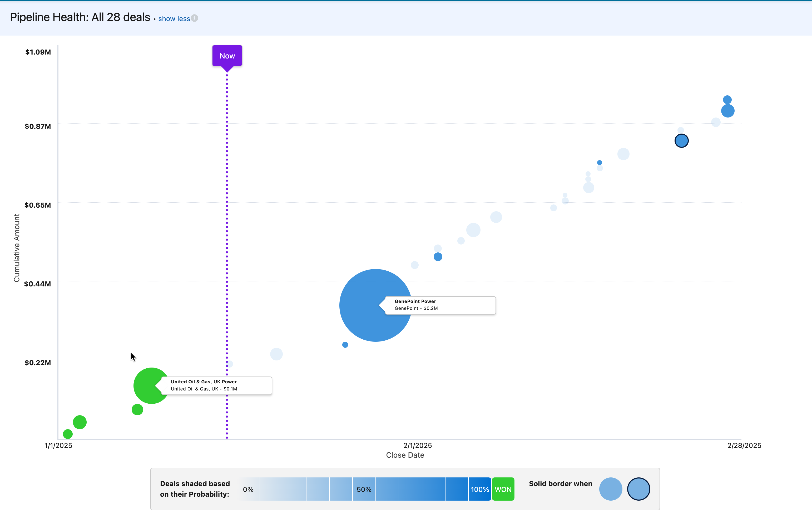Click the 2/1/2025 axis date label
The image size is (812, 518).
[x=418, y=446]
